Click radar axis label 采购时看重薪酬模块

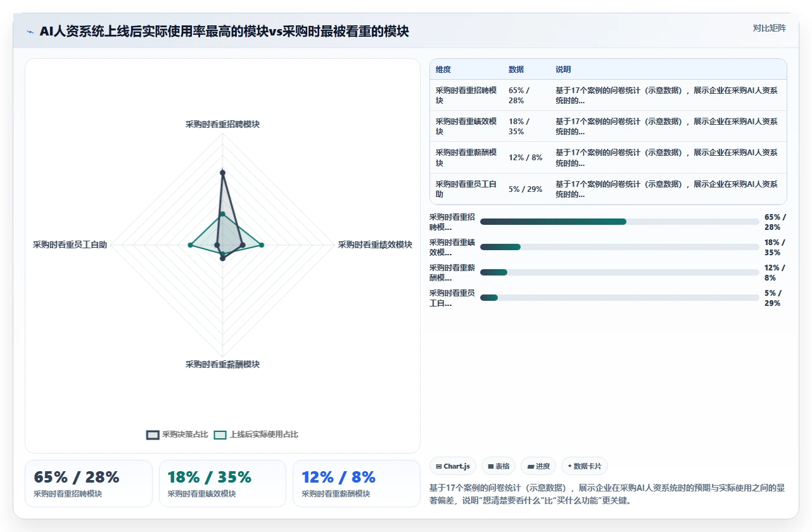pyautogui.click(x=222, y=364)
